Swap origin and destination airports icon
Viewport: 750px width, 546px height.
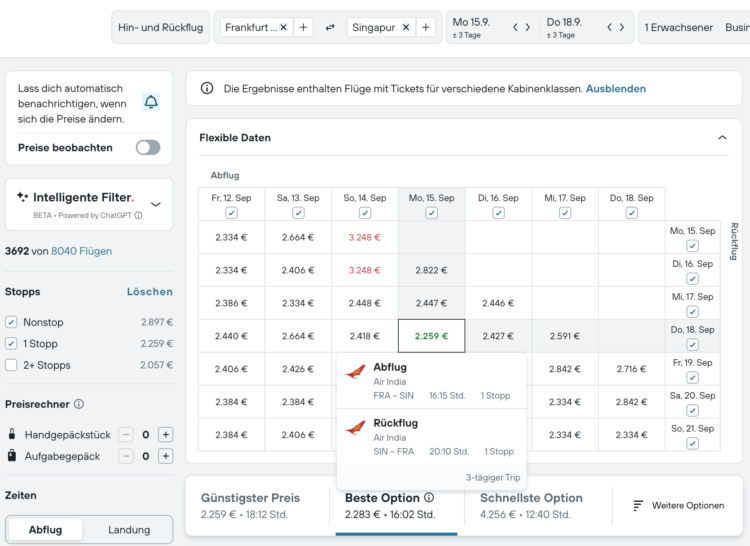pos(330,28)
